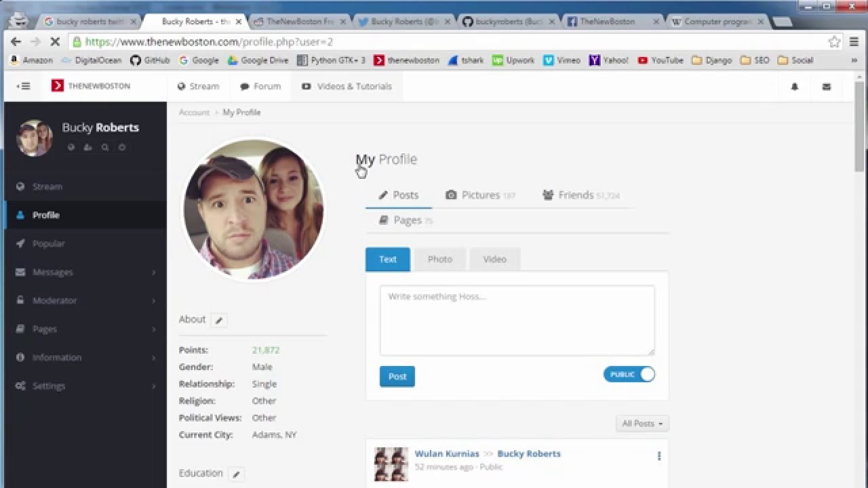
Task: Open the messages envelope icon in header
Action: tap(826, 87)
